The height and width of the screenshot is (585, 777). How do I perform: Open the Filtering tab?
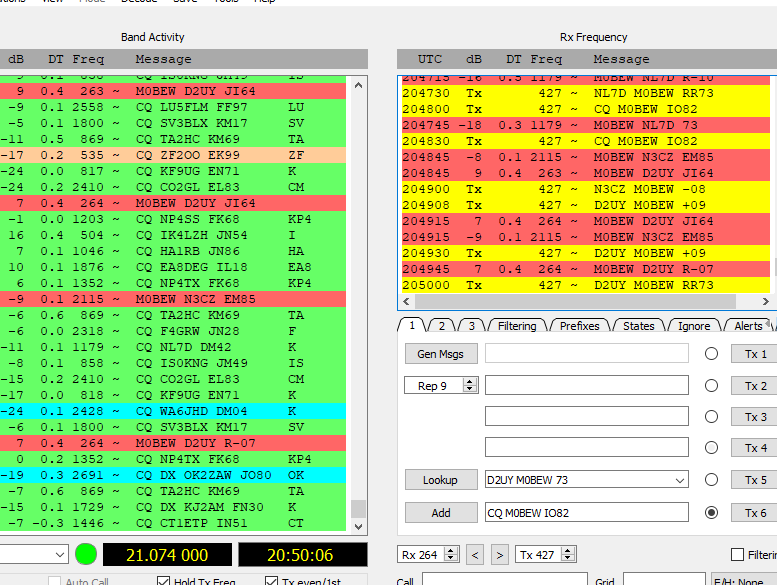click(517, 325)
